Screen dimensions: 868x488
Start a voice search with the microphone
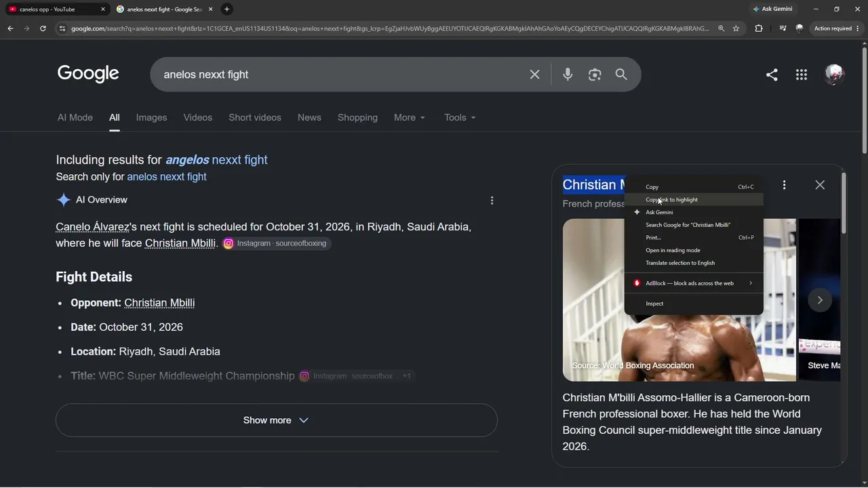568,75
